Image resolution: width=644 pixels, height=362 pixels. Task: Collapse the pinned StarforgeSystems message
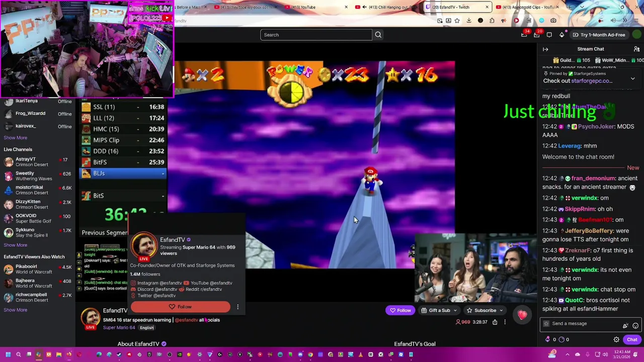click(632, 79)
